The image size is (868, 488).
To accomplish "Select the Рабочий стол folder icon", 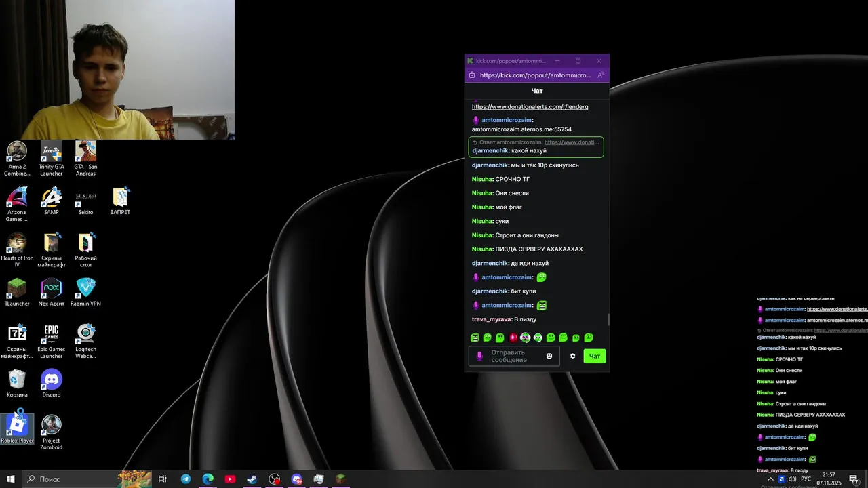I will point(85,249).
